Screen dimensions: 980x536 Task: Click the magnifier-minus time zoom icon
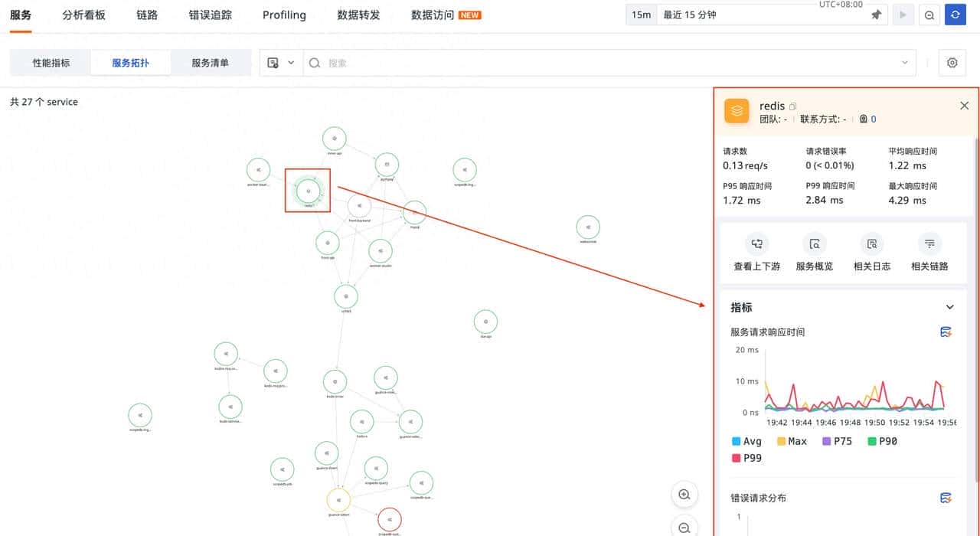(929, 15)
